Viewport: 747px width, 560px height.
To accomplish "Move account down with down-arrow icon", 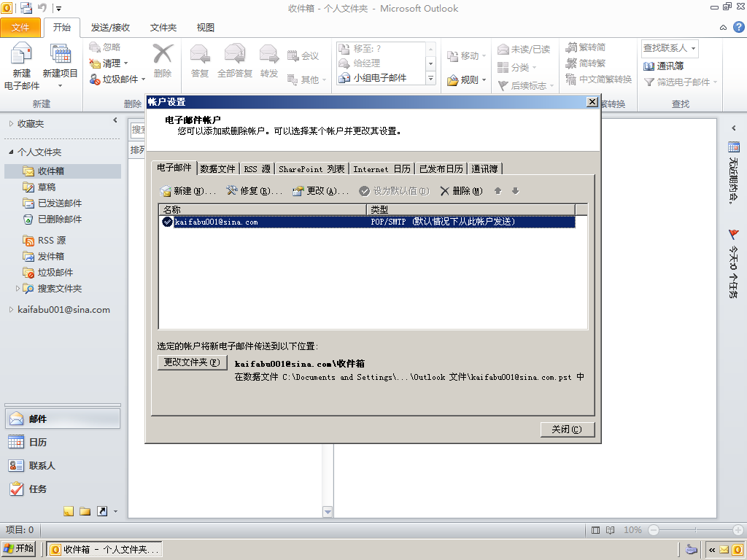I will pyautogui.click(x=515, y=191).
